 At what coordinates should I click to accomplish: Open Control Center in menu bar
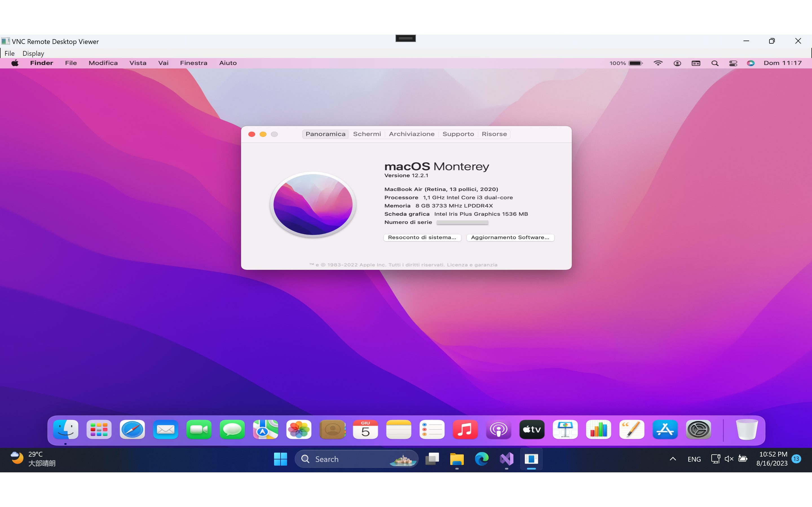(x=733, y=63)
